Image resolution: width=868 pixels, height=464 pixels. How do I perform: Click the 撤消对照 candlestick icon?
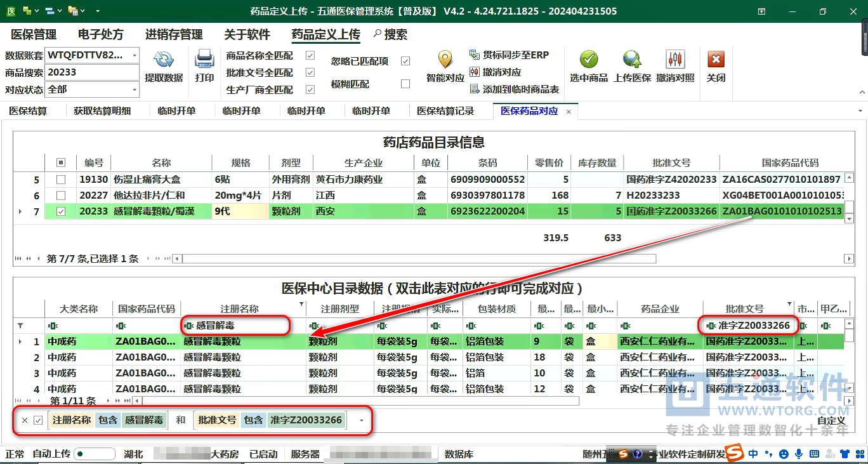pos(675,60)
